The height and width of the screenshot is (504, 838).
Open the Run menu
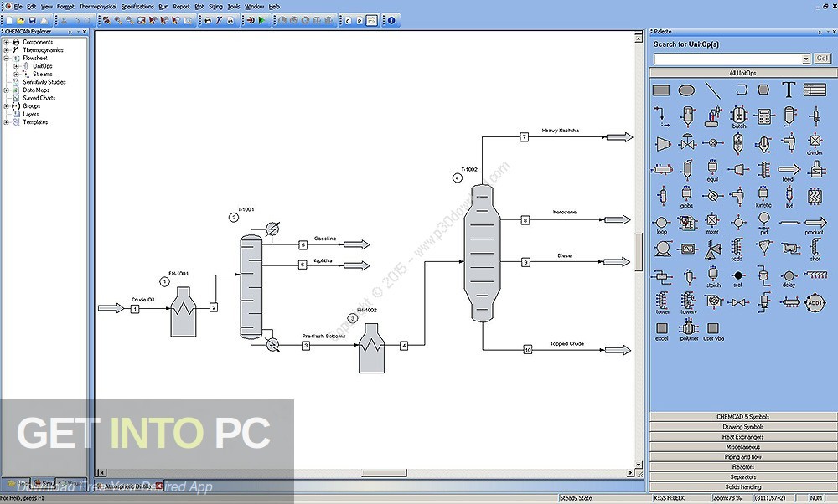(163, 7)
